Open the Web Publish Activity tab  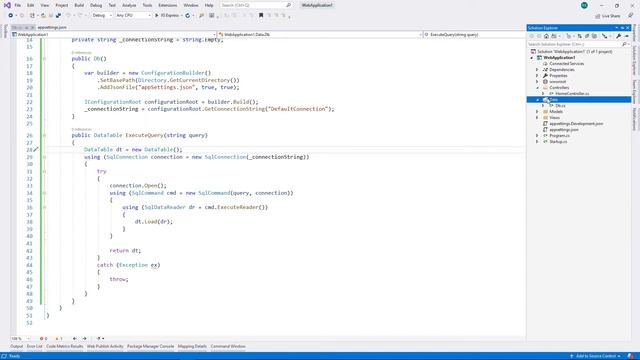(105, 347)
